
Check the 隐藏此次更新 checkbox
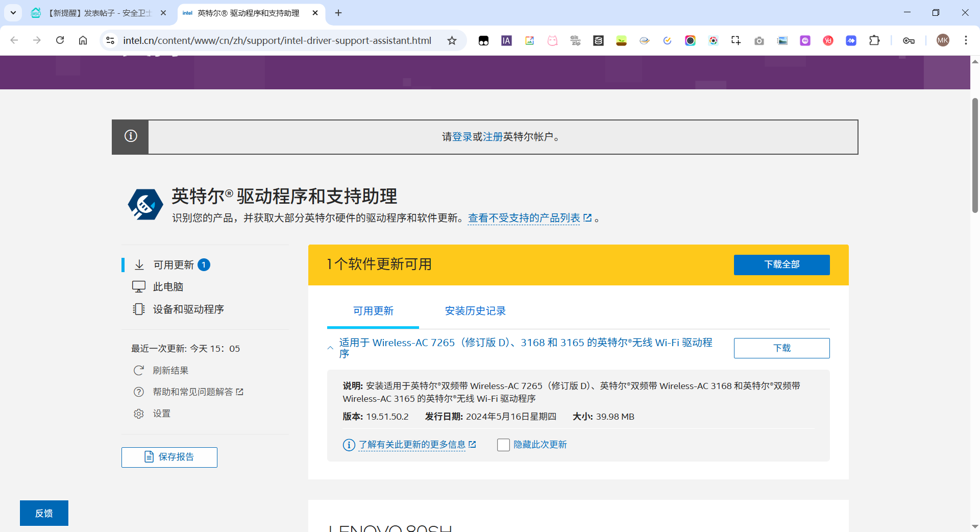tap(503, 445)
